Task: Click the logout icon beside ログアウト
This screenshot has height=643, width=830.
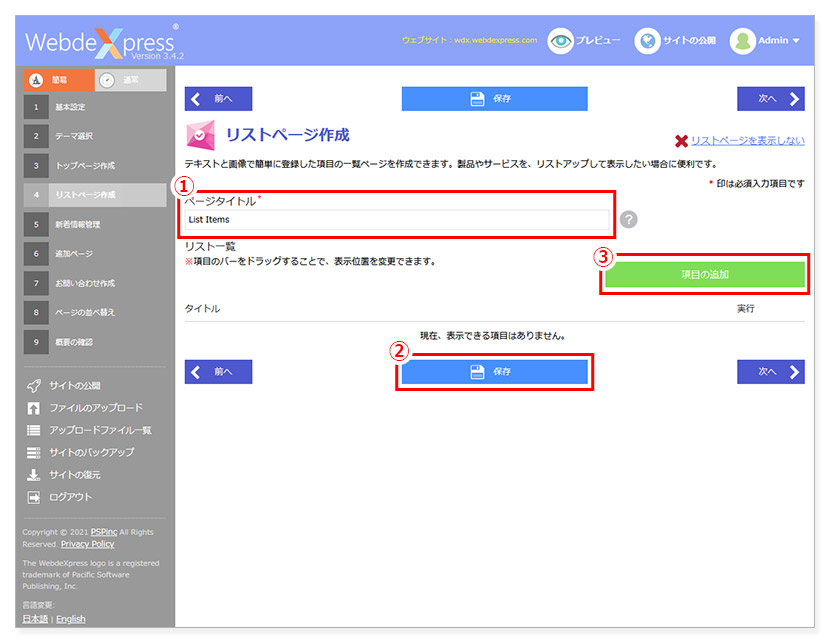Action: pyautogui.click(x=33, y=497)
